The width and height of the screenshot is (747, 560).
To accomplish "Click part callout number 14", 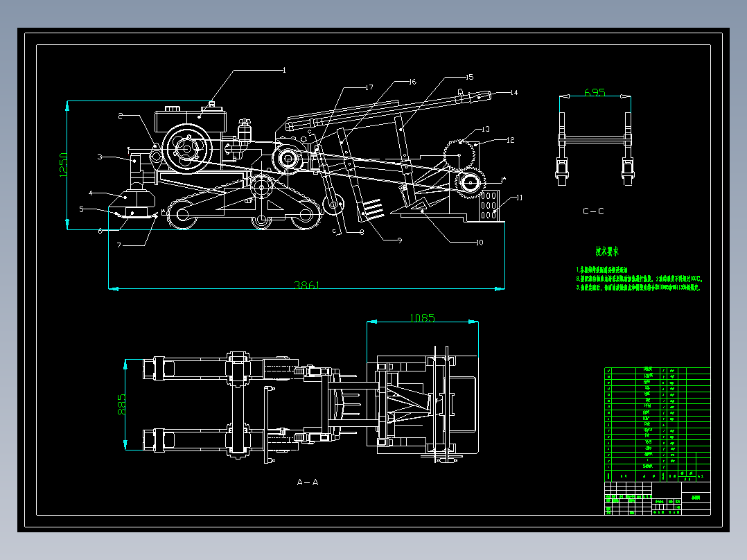I will (513, 92).
